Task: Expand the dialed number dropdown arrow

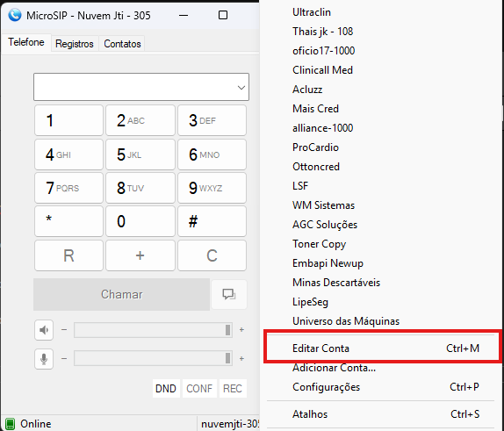Action: pyautogui.click(x=241, y=88)
